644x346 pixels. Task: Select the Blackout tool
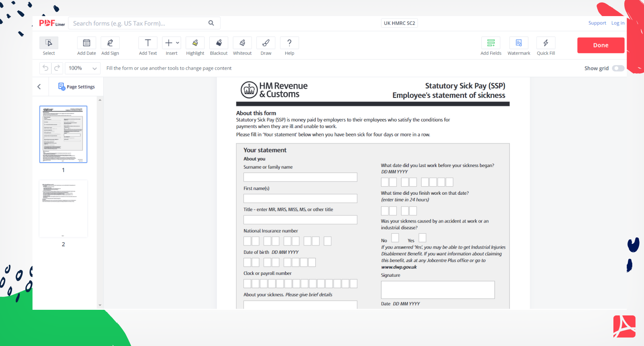(x=219, y=46)
